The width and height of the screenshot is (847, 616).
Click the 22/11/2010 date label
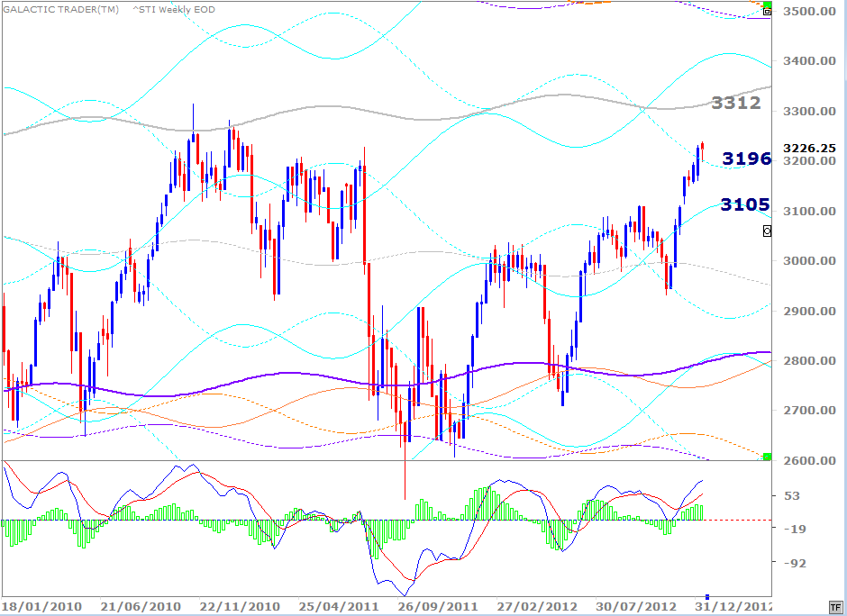pyautogui.click(x=241, y=606)
